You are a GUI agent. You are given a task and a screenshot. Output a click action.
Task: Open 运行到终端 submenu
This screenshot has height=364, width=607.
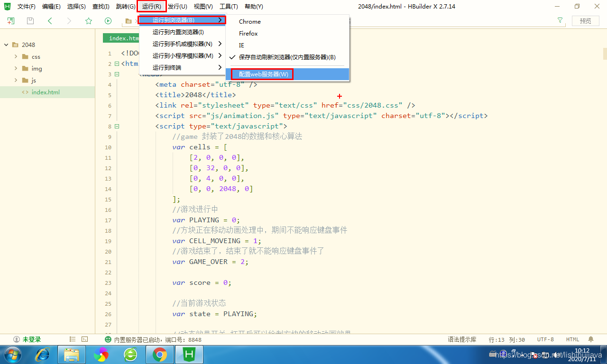(x=182, y=68)
